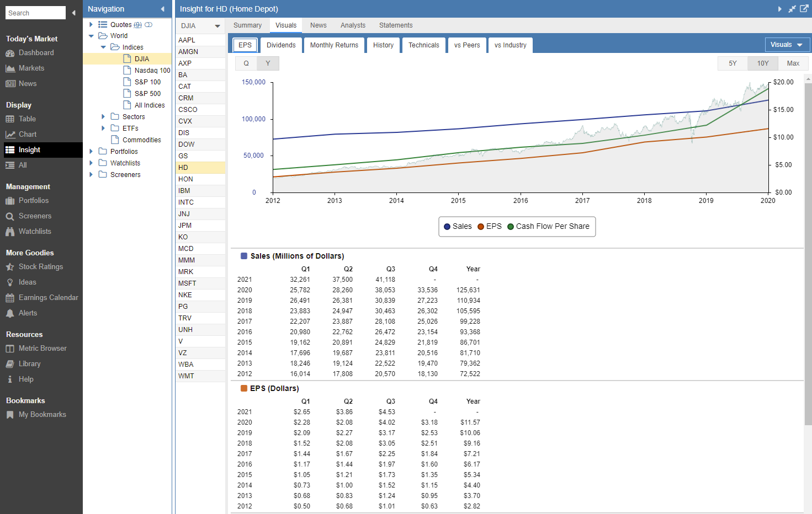Collapse the left sidebar using the arrow

click(73, 13)
